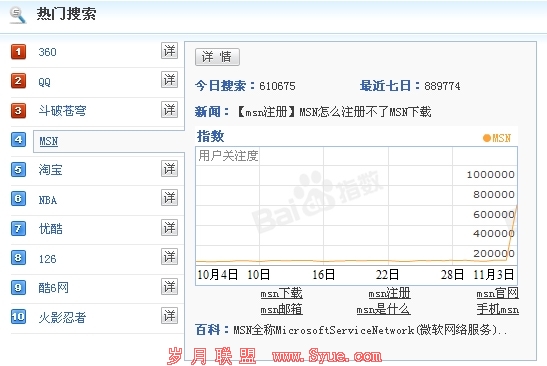Click the related search 手机msn
The width and height of the screenshot is (547, 366).
click(x=498, y=309)
